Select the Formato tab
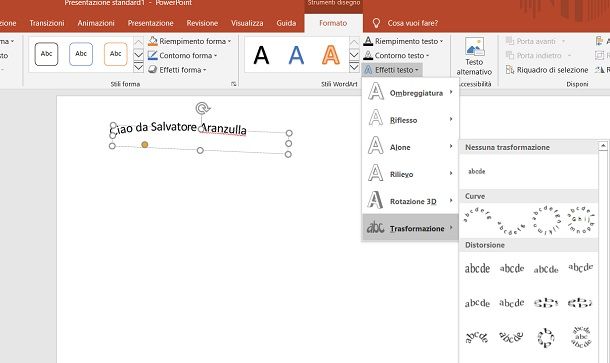The height and width of the screenshot is (363, 610). (x=333, y=23)
